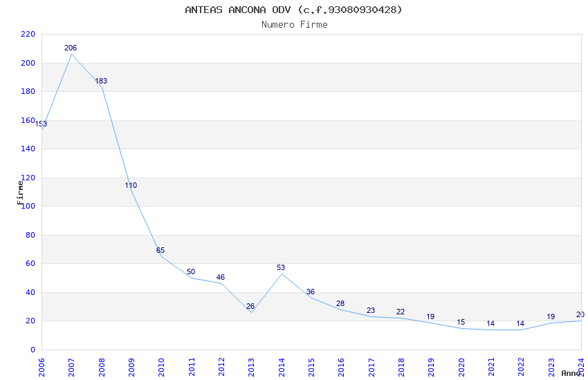Click the data label 22 for 2018

[401, 312]
